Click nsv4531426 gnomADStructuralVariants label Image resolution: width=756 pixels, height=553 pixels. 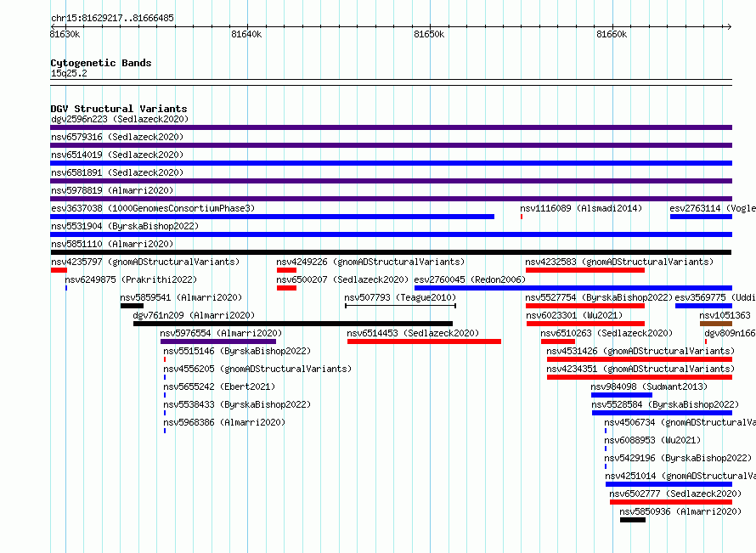pyautogui.click(x=640, y=351)
